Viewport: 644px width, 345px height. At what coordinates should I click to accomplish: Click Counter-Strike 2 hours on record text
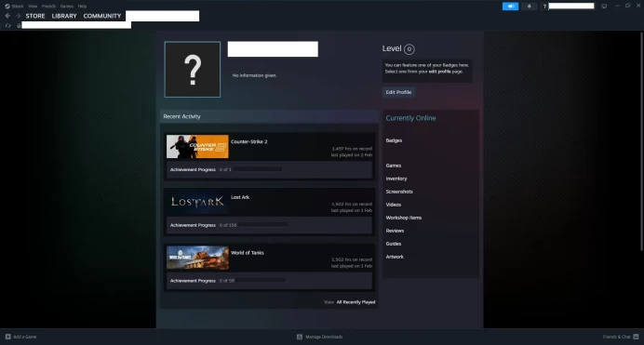coord(352,149)
